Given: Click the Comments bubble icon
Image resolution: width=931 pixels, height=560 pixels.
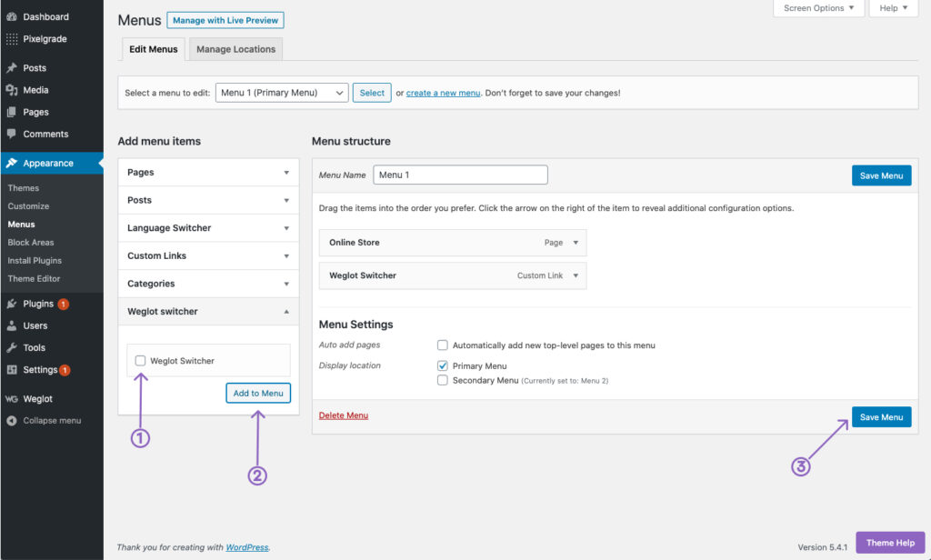Looking at the screenshot, I should (x=11, y=134).
